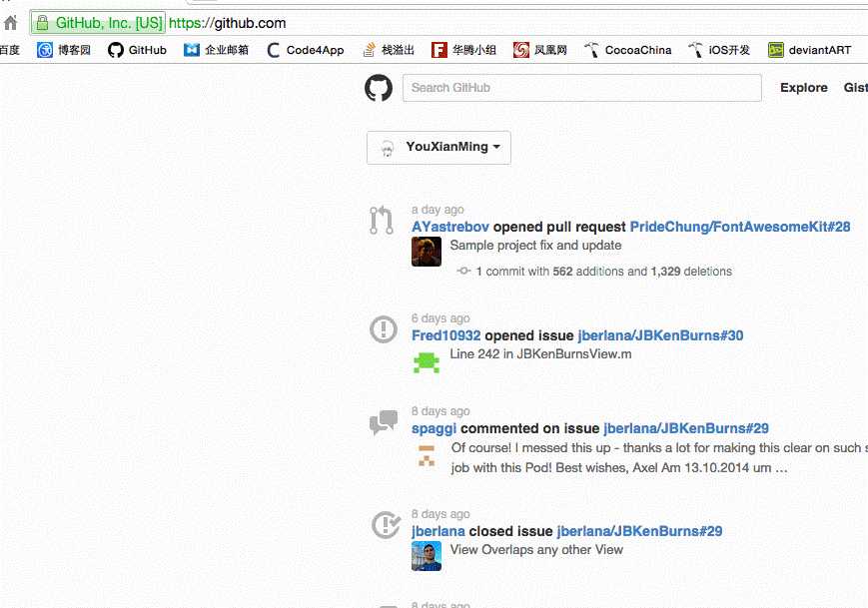Viewport: 868px width, 608px height.
Task: Click the browser home icon
Action: click(x=11, y=23)
